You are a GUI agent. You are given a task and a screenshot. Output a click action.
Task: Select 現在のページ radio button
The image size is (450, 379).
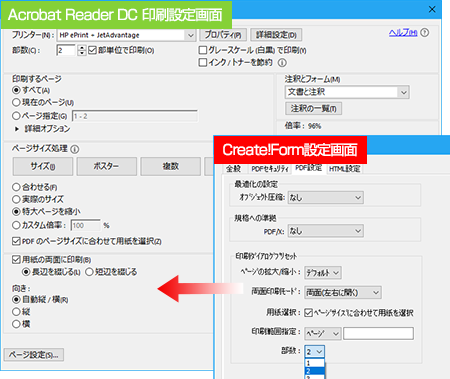coord(16,102)
